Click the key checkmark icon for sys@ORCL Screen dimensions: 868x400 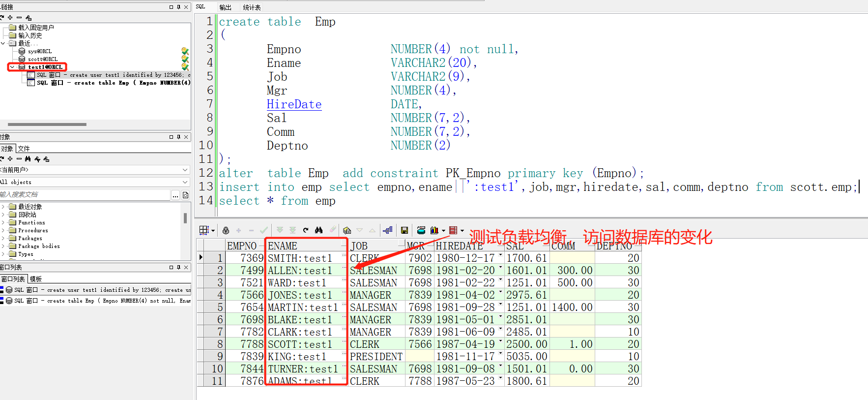pos(185,51)
